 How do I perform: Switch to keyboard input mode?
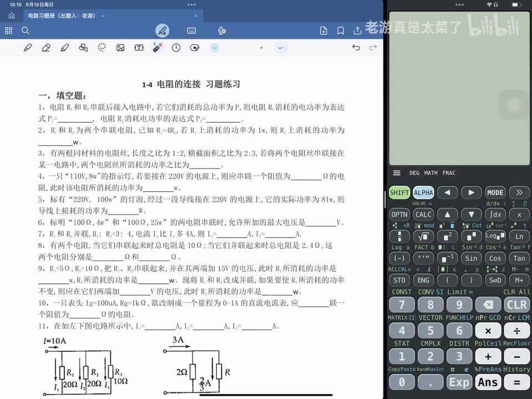point(191,31)
